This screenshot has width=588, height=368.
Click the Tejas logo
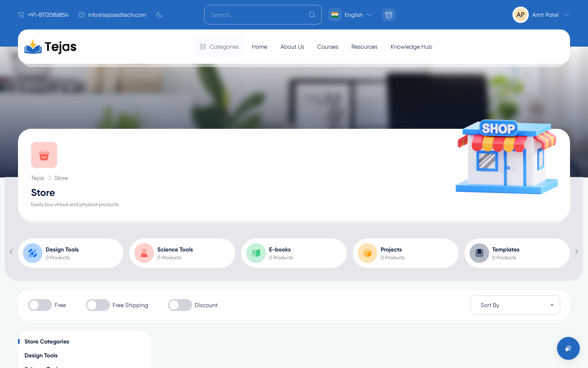51,47
